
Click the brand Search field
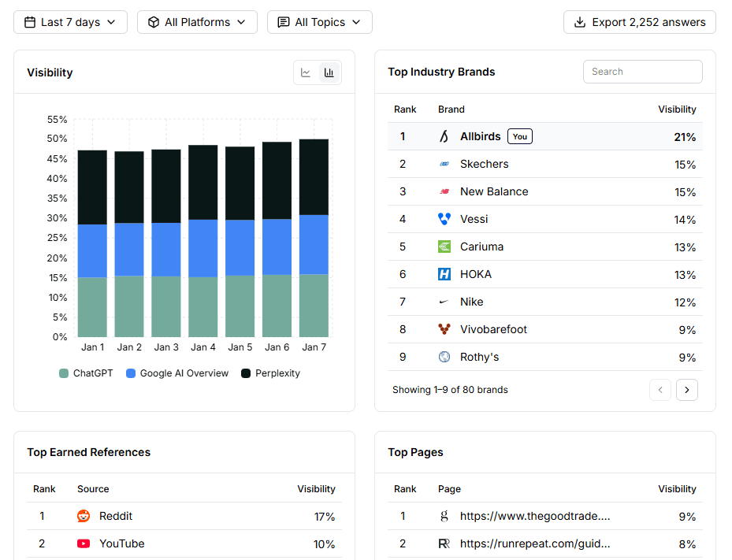(642, 72)
